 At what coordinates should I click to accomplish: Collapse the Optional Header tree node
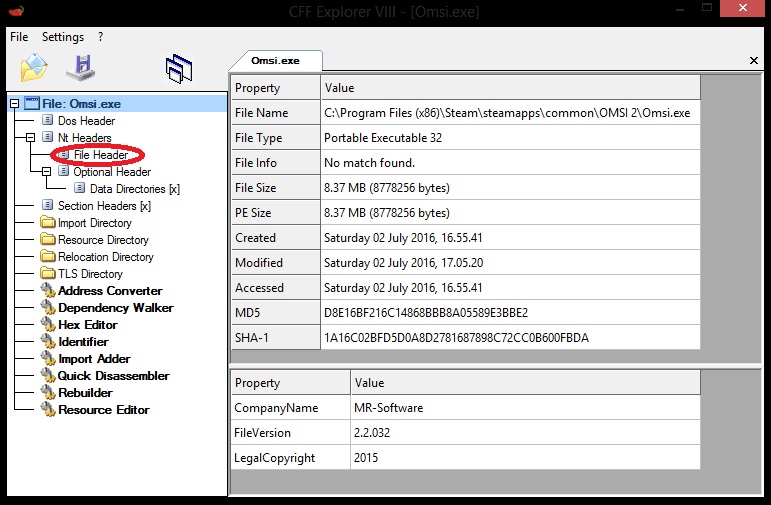47,172
